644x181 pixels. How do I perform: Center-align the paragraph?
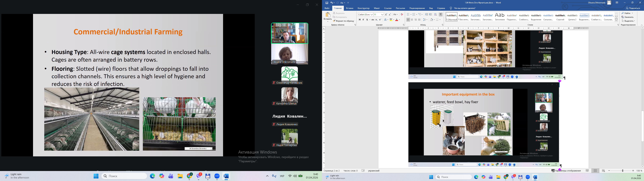pos(412,20)
